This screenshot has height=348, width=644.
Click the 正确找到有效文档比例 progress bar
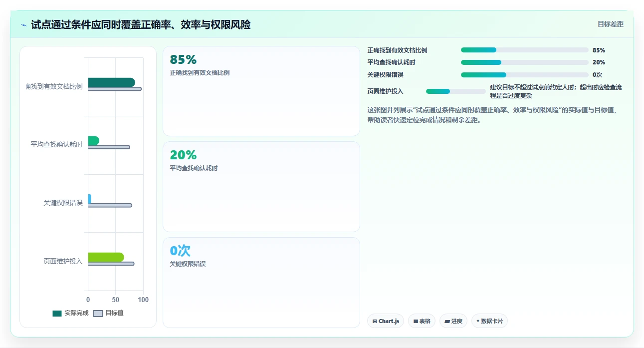pos(525,50)
